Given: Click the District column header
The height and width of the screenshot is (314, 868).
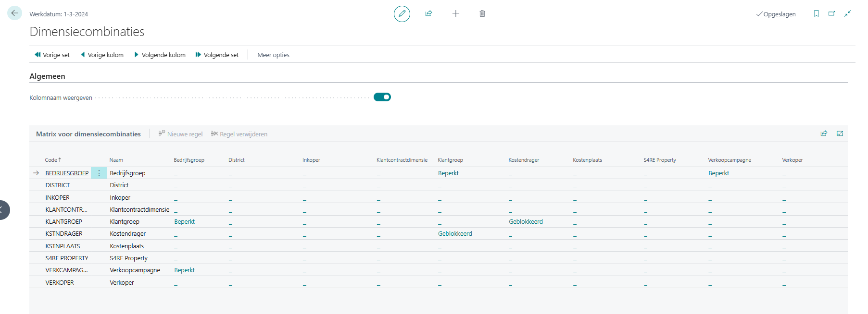Looking at the screenshot, I should (x=237, y=160).
